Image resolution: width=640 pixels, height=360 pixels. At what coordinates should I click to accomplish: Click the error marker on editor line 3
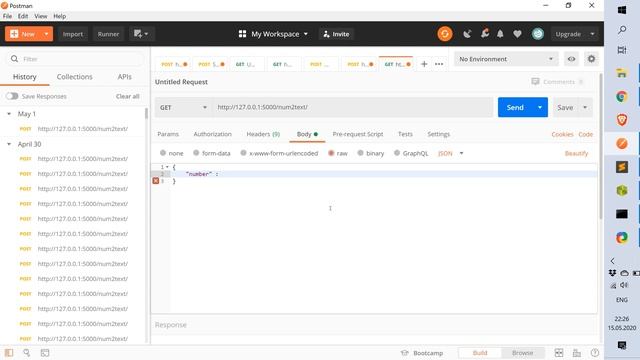156,181
